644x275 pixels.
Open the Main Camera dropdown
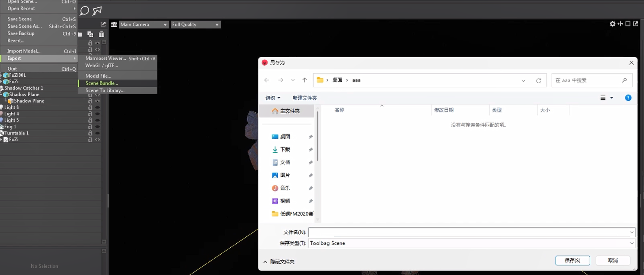[x=144, y=25]
